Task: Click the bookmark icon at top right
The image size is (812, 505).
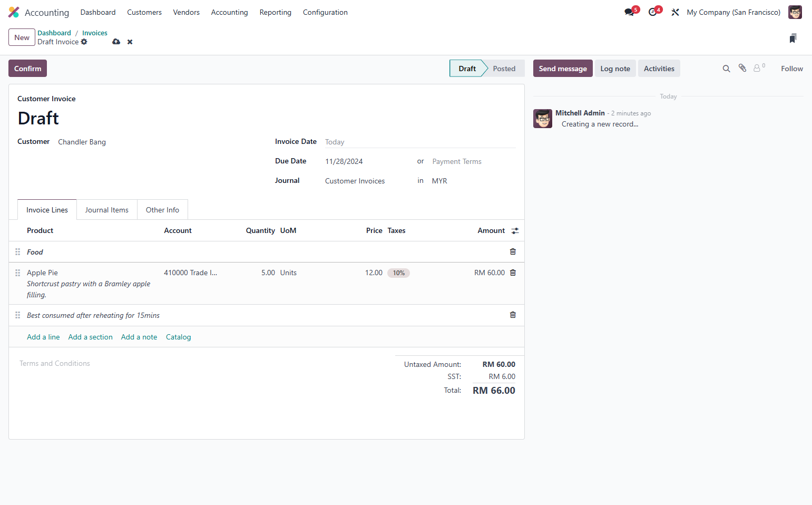Action: click(793, 38)
